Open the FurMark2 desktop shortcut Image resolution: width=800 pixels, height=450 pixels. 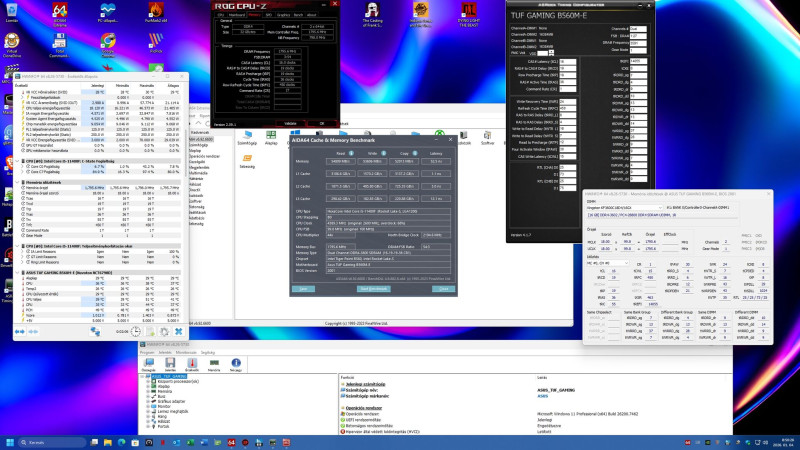(156, 14)
